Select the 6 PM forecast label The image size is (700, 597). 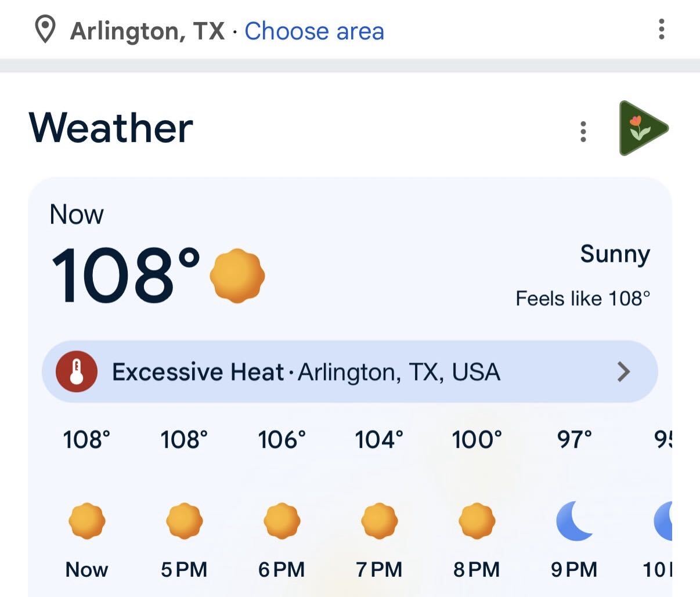click(x=282, y=570)
